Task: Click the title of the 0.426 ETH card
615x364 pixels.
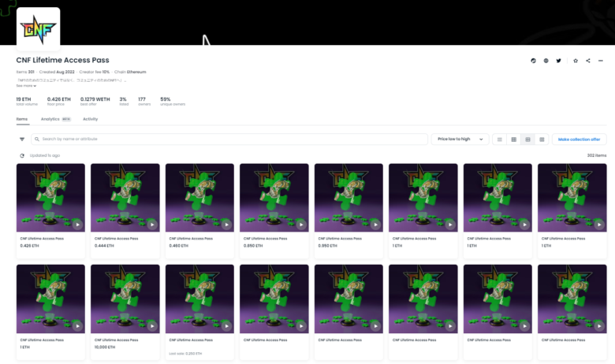Action: coord(42,238)
